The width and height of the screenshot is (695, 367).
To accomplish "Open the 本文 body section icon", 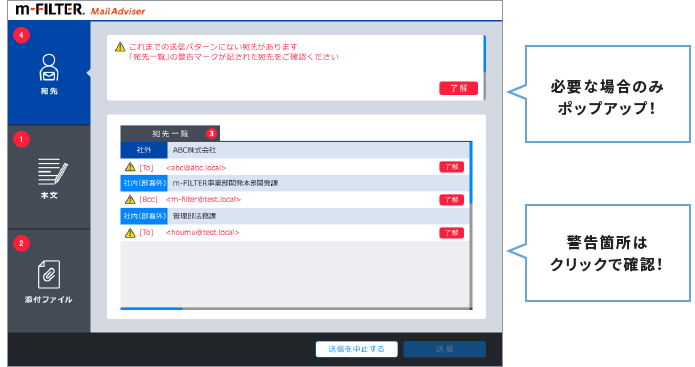I will 52,172.
